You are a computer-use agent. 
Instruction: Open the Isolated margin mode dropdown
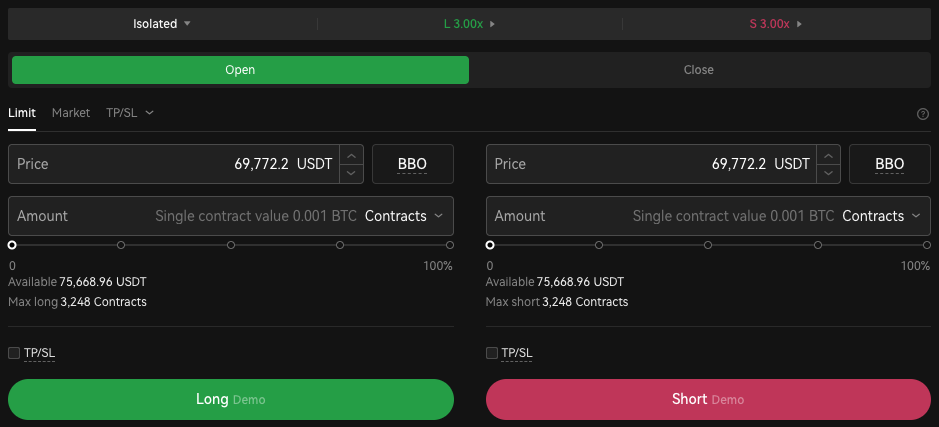(162, 23)
